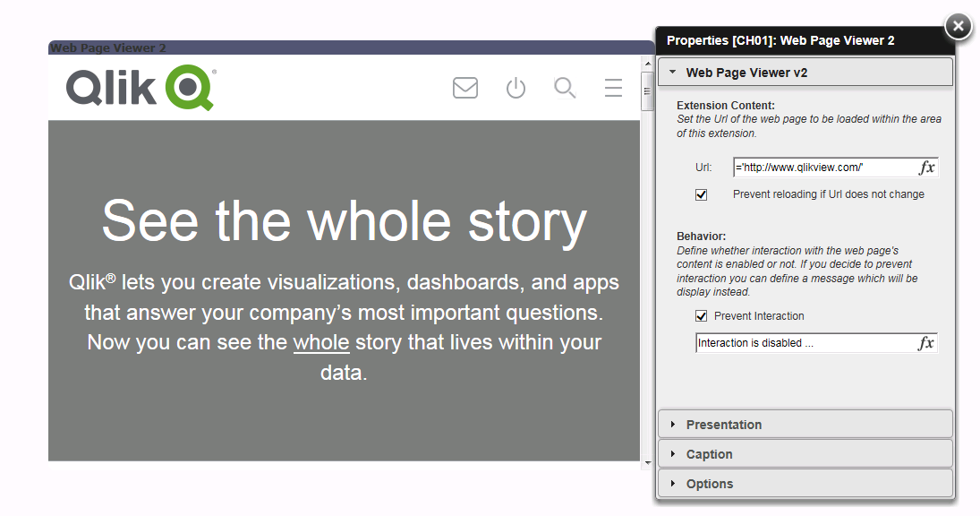Open expression editor for Url field

point(927,168)
